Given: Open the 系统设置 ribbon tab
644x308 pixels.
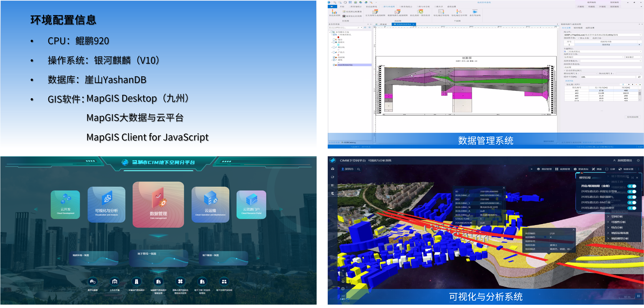Looking at the screenshot, I should [451, 7].
